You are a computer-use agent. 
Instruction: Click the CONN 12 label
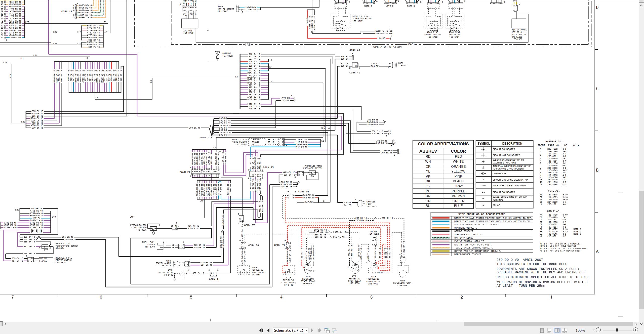(x=67, y=12)
